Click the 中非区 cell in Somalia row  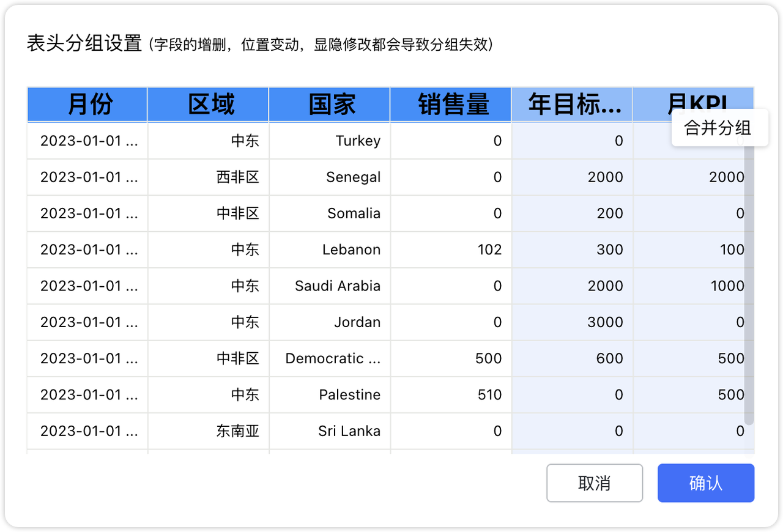[x=209, y=213]
